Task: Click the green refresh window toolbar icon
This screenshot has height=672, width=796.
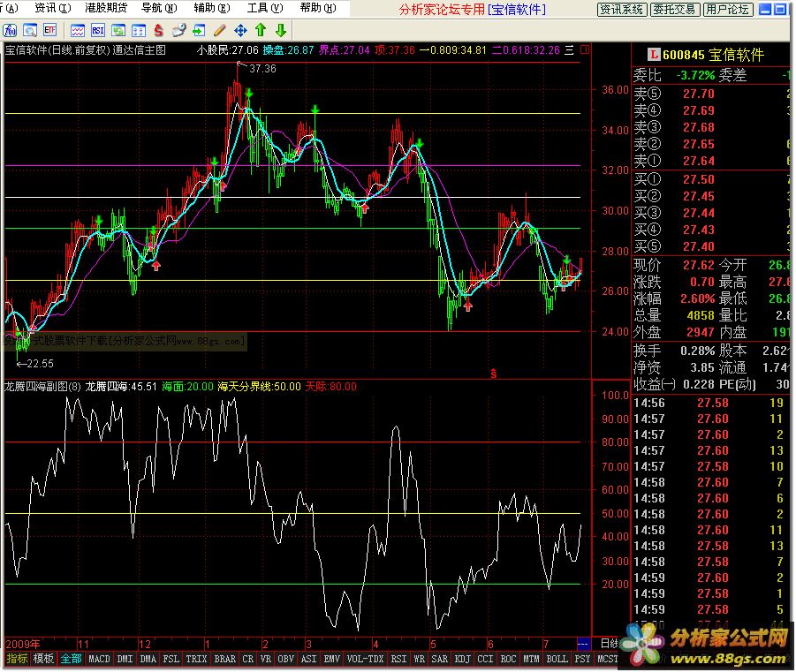Action: [x=118, y=30]
